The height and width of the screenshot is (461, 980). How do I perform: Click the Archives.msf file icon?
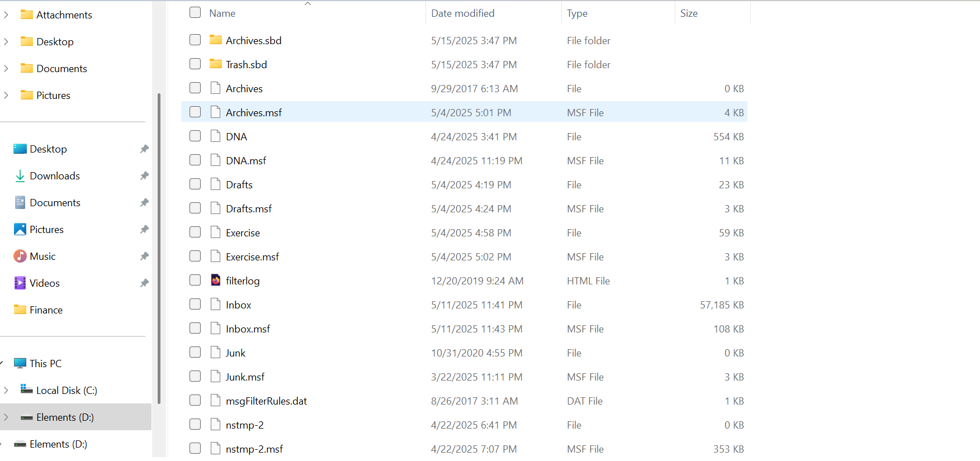pyautogui.click(x=216, y=112)
